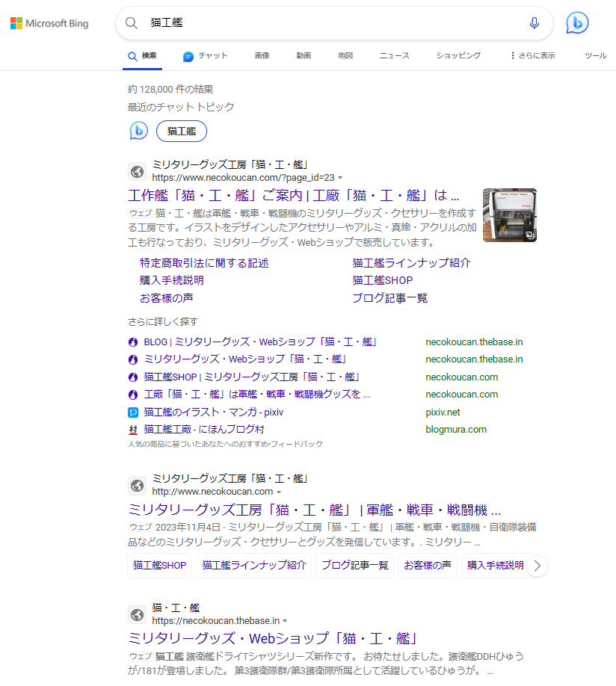616x686 pixels.
Task: Open Bing Chat icon at top right
Action: tap(577, 22)
